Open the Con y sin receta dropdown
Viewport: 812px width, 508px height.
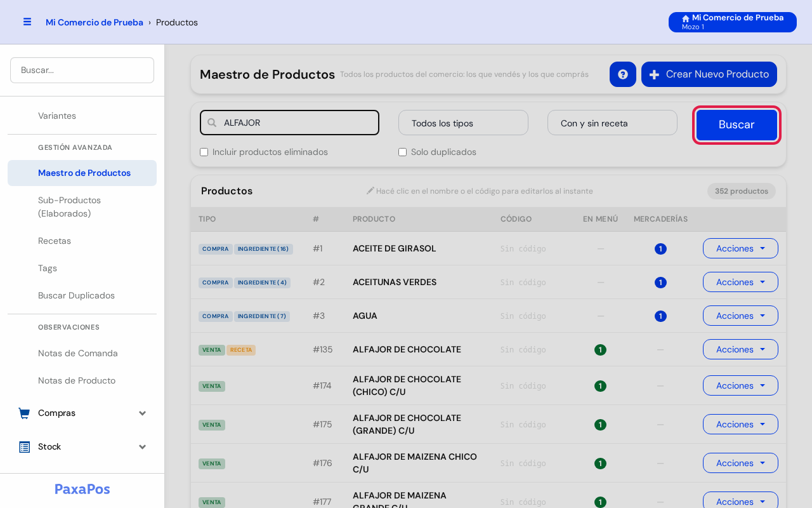point(612,123)
